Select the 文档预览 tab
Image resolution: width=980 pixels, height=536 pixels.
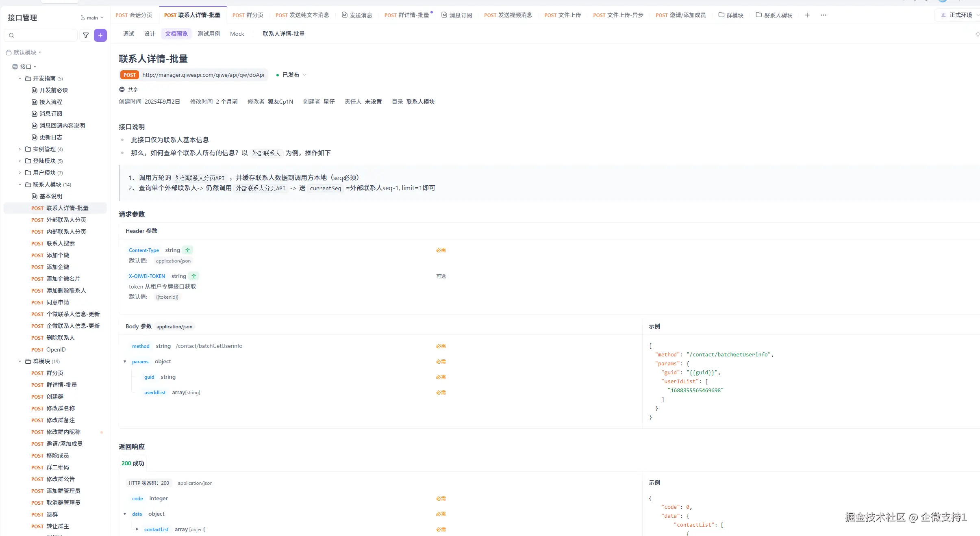point(176,34)
